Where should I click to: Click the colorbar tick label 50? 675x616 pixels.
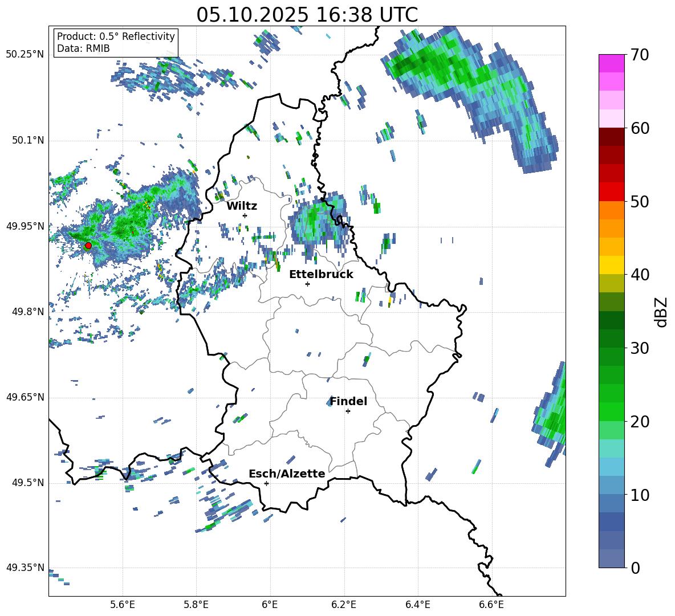coord(640,202)
